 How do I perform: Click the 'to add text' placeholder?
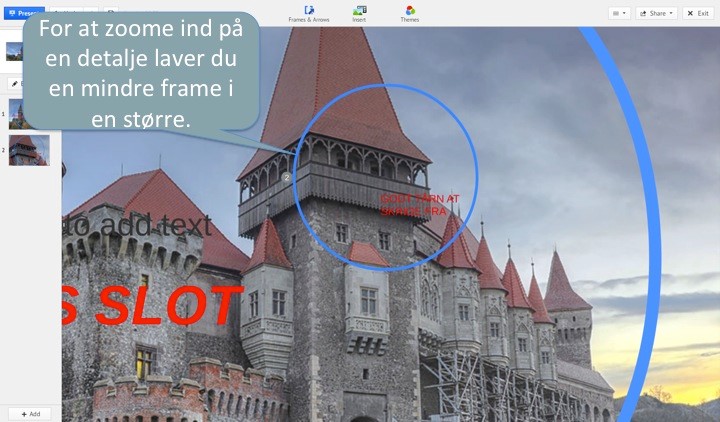[137, 225]
